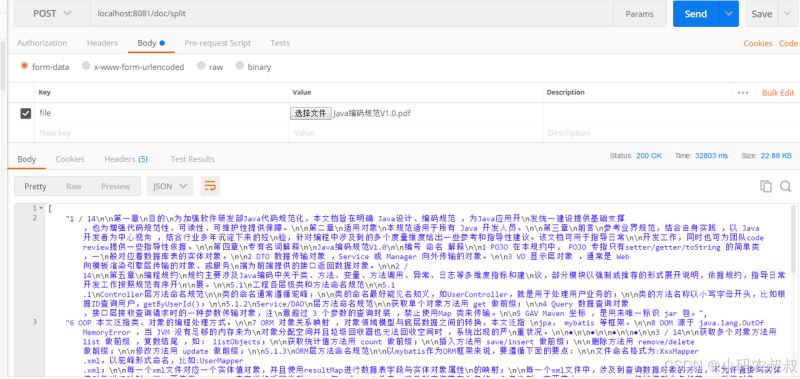800x379 pixels.
Task: Click the request URL field localhost:8081/doc/split
Action: click(352, 14)
